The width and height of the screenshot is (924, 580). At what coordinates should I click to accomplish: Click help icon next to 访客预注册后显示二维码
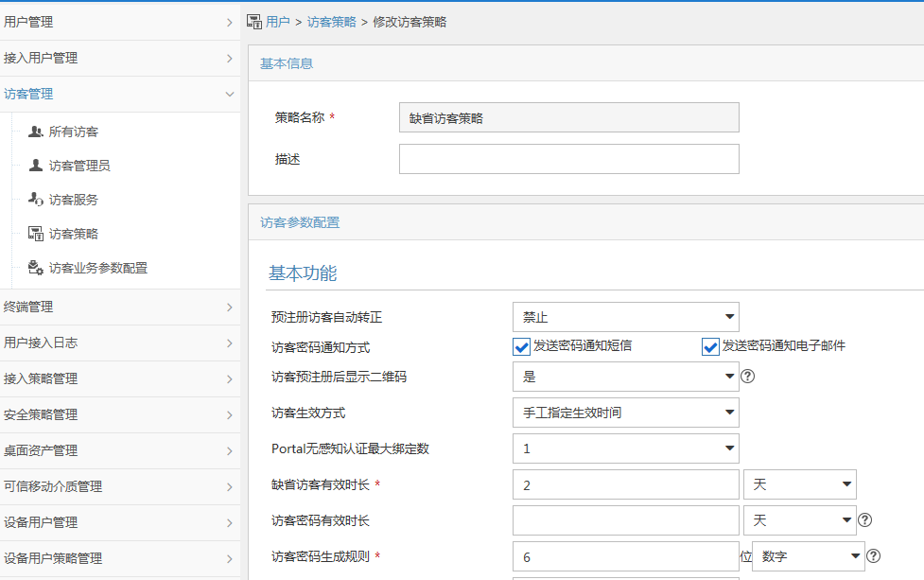click(747, 377)
